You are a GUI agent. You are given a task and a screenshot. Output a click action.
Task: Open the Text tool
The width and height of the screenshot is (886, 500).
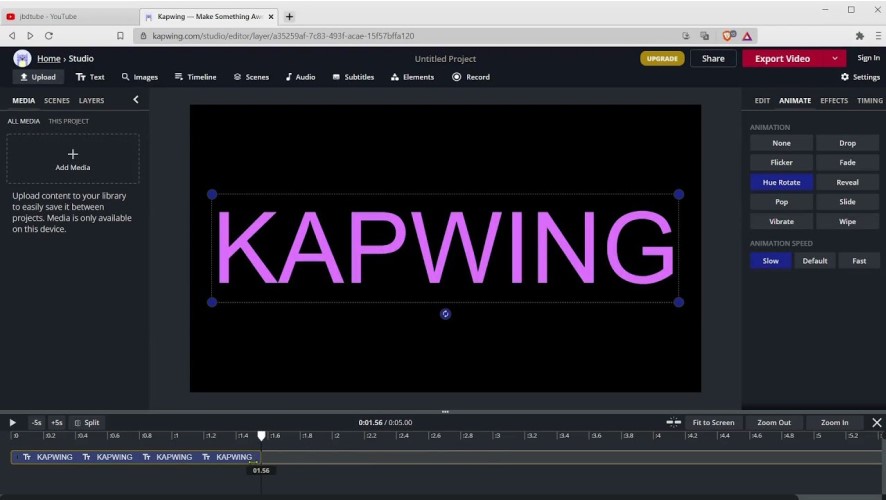pos(90,77)
